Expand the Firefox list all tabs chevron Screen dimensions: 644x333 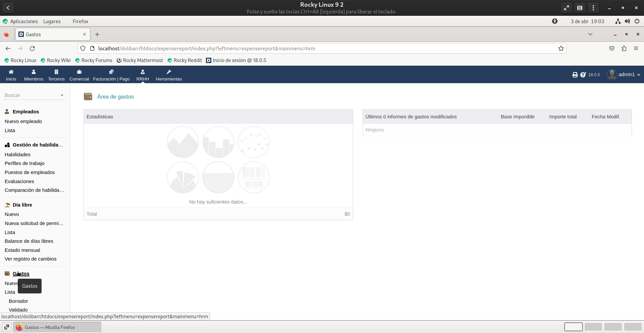pyautogui.click(x=590, y=34)
